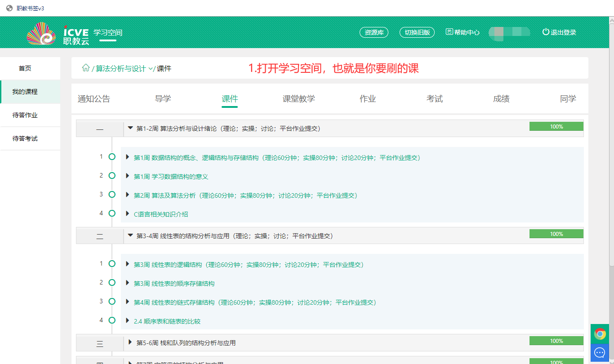Switch to the 通知公告 tab
Viewport: 614px width, 364px height.
pyautogui.click(x=94, y=99)
